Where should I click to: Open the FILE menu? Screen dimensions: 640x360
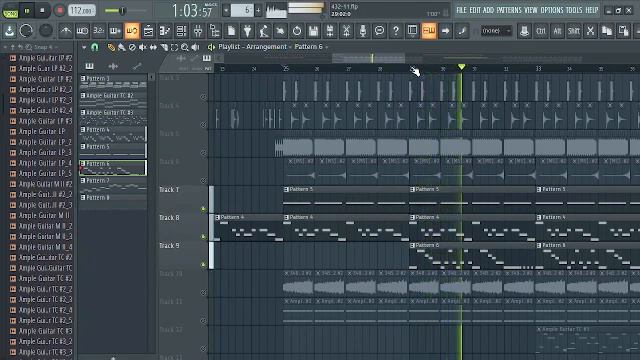point(461,10)
